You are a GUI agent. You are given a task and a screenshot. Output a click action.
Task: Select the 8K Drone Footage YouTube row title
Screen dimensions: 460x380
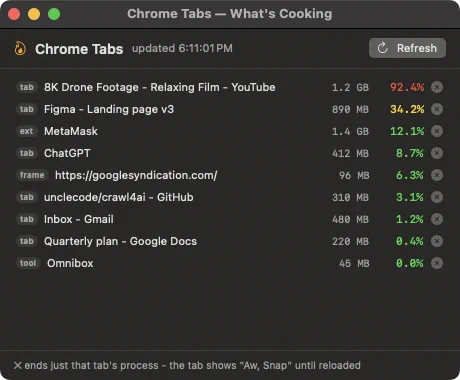160,87
